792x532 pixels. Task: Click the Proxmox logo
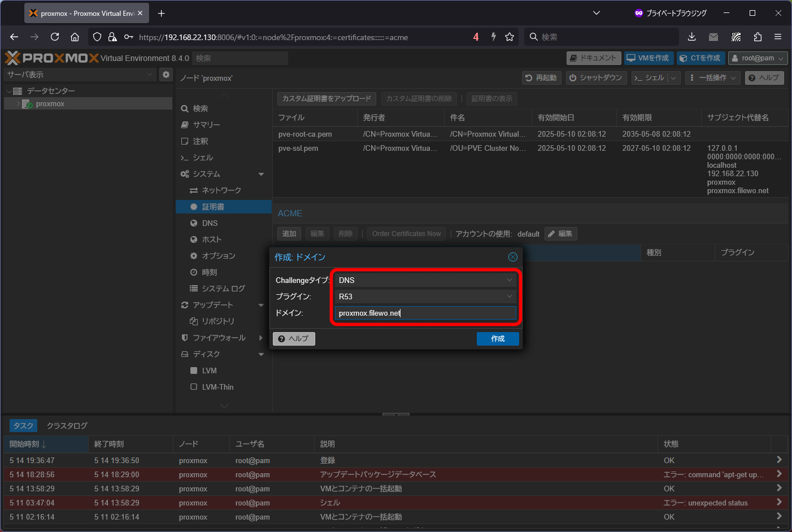pyautogui.click(x=51, y=58)
